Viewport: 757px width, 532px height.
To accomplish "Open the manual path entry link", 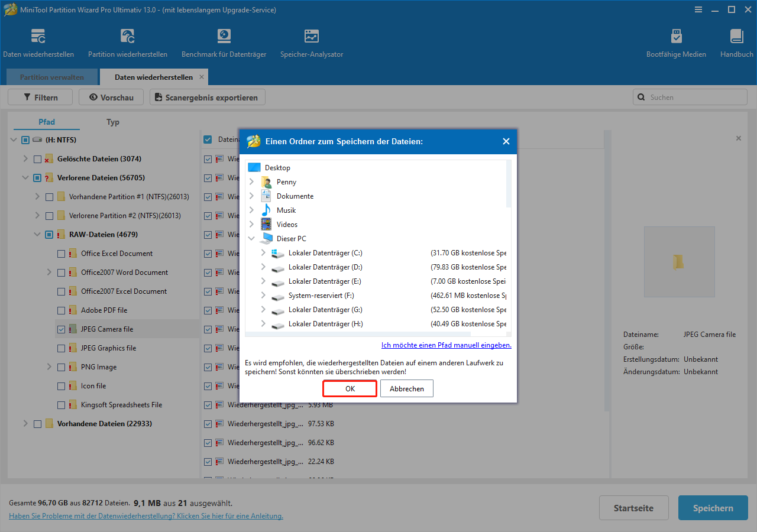I will tap(446, 345).
